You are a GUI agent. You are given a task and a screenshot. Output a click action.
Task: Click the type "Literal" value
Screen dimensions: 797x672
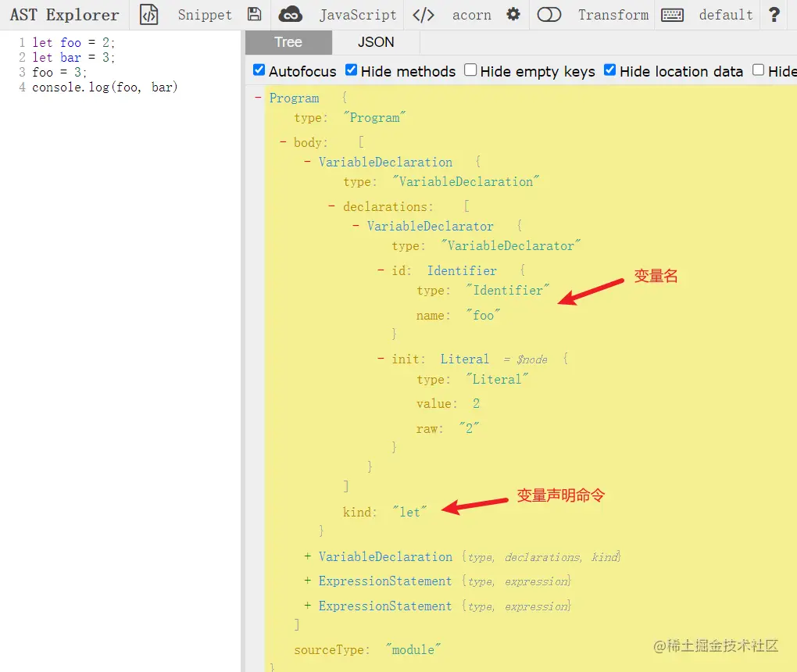(497, 379)
